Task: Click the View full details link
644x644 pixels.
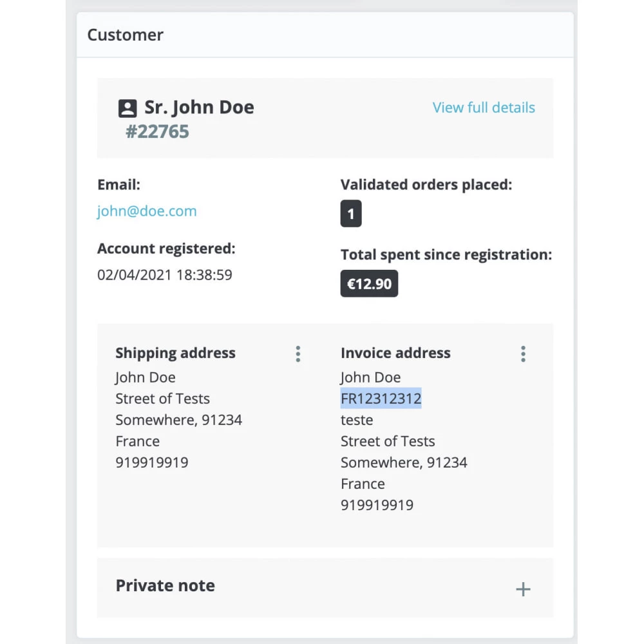Action: [x=484, y=108]
